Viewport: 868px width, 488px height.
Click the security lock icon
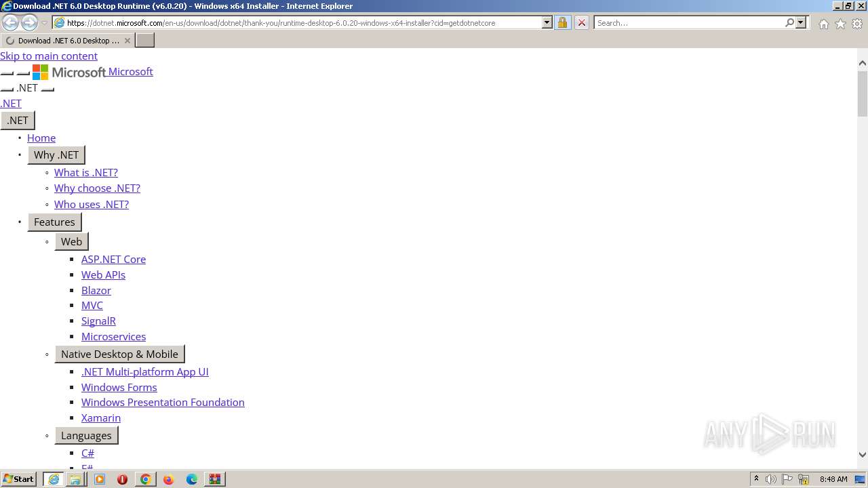(562, 22)
